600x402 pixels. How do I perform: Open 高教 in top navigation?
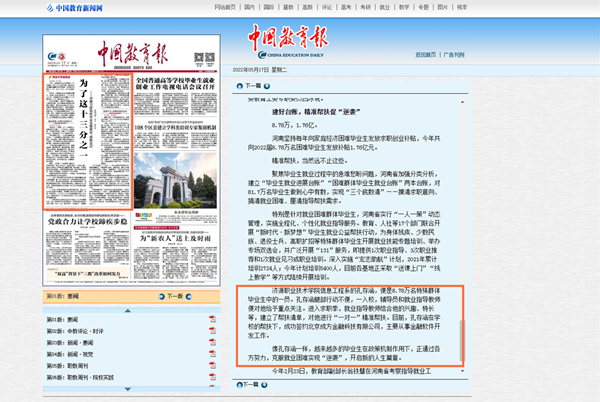click(307, 7)
